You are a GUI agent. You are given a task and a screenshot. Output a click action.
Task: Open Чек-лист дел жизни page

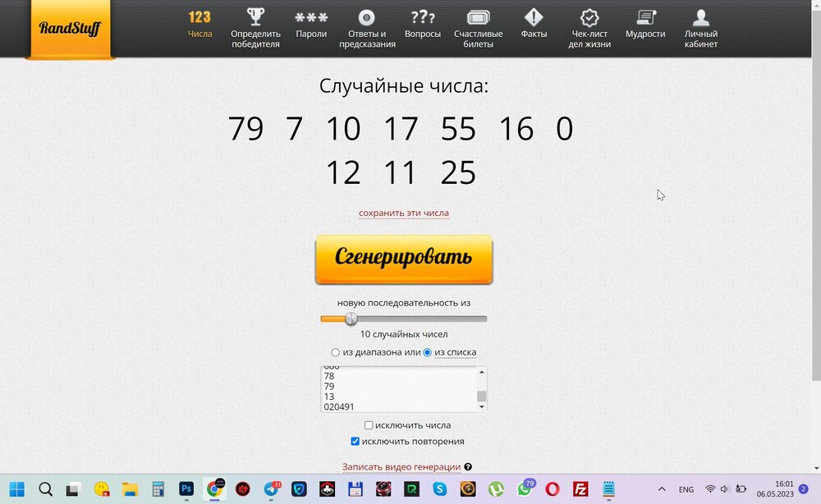coord(590,28)
